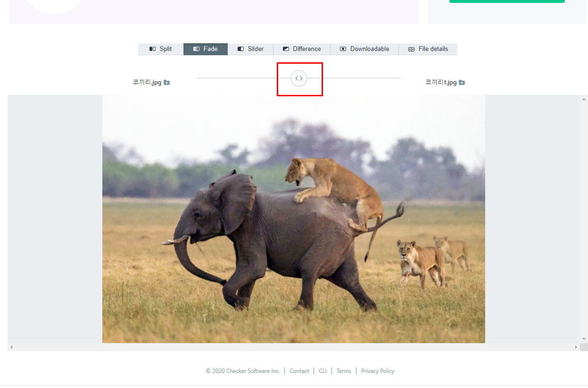Image resolution: width=588 pixels, height=388 pixels.
Task: Click the add-file icon beside 코끼리1.jpg
Action: (462, 83)
